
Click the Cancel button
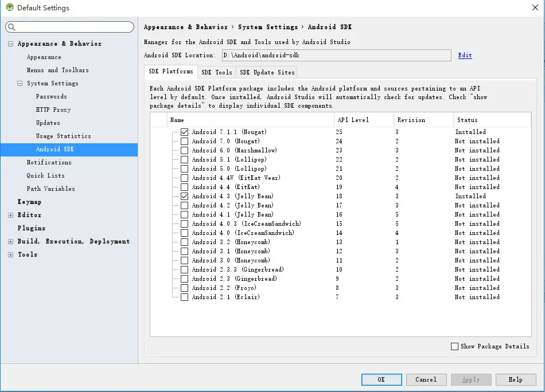pos(426,379)
